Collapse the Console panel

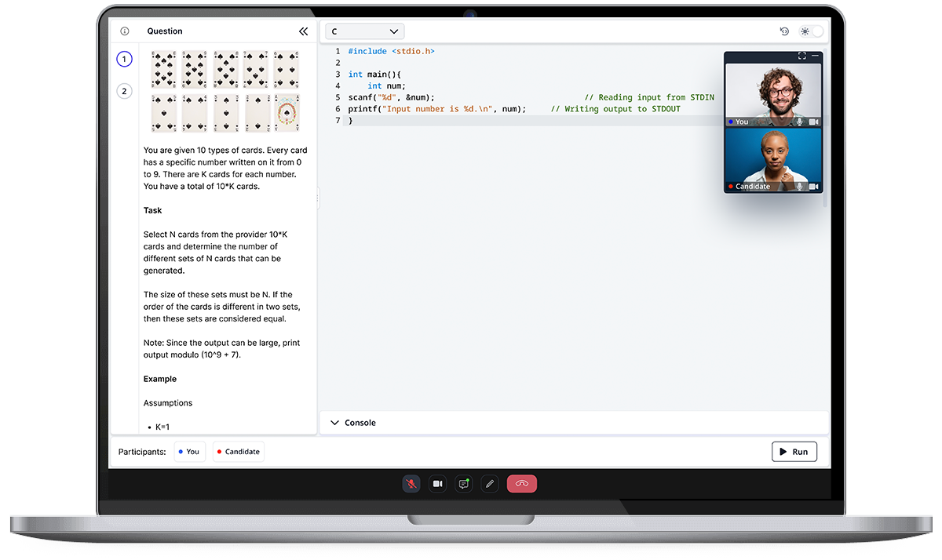(x=336, y=422)
